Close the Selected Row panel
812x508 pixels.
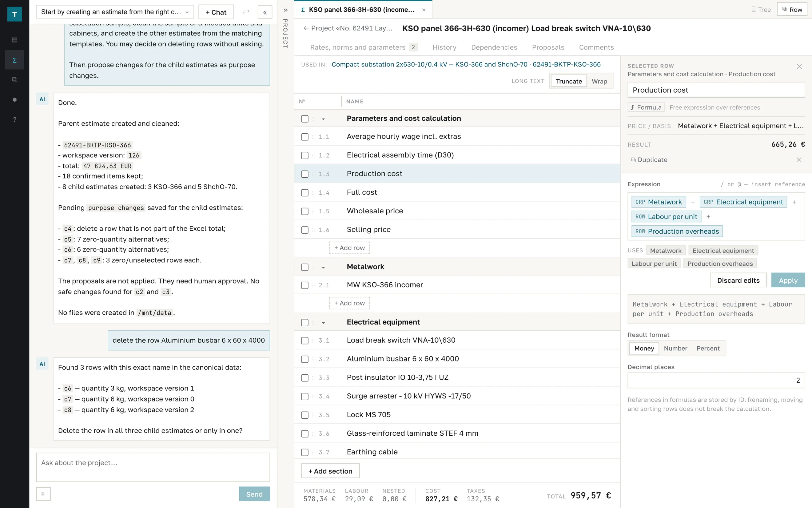(x=799, y=67)
